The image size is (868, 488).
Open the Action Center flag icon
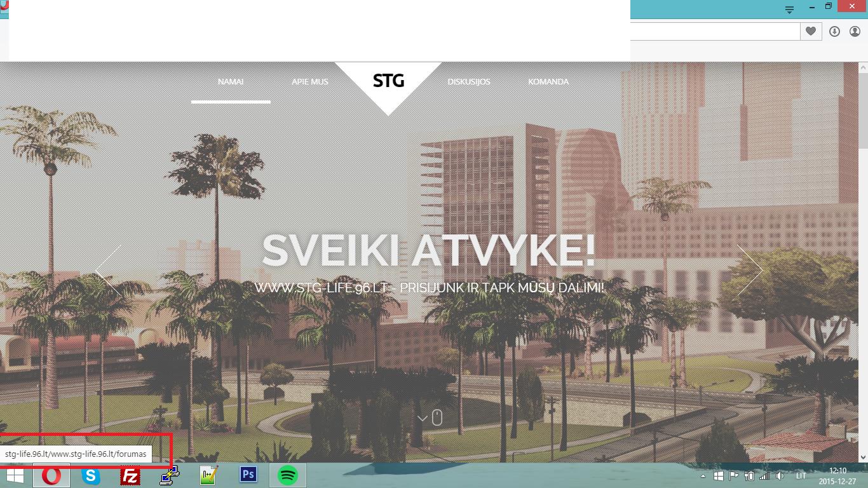[x=733, y=476]
